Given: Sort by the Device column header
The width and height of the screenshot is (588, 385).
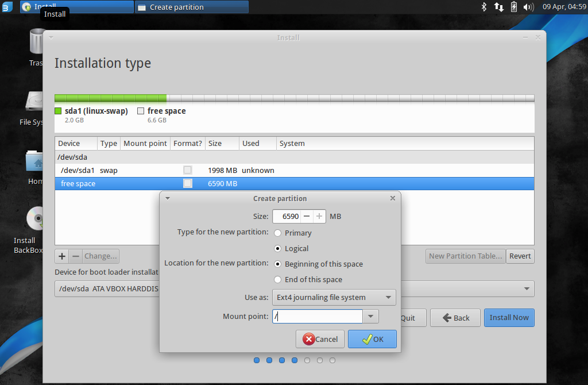Looking at the screenshot, I should (76, 143).
